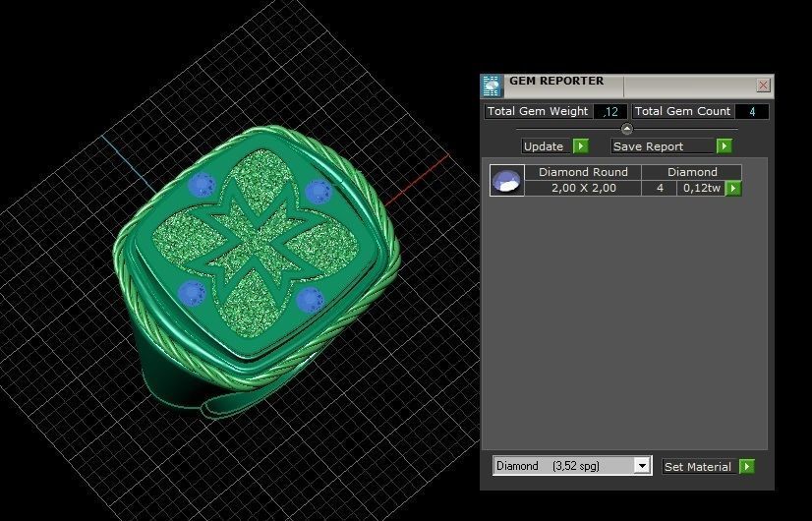Click the '0,12tw' weight cell
Screen dimensions: 812x521
pyautogui.click(x=701, y=188)
